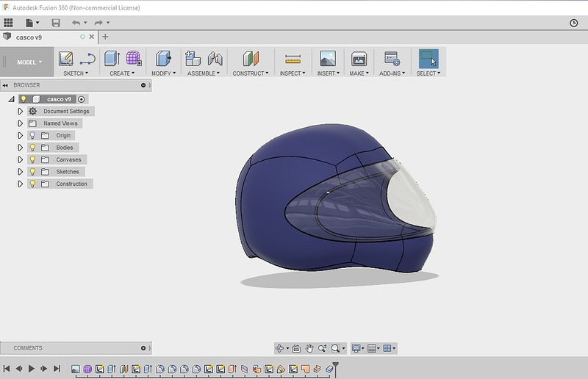588x379 pixels.
Task: Open the MAKE menu
Action: [x=359, y=73]
